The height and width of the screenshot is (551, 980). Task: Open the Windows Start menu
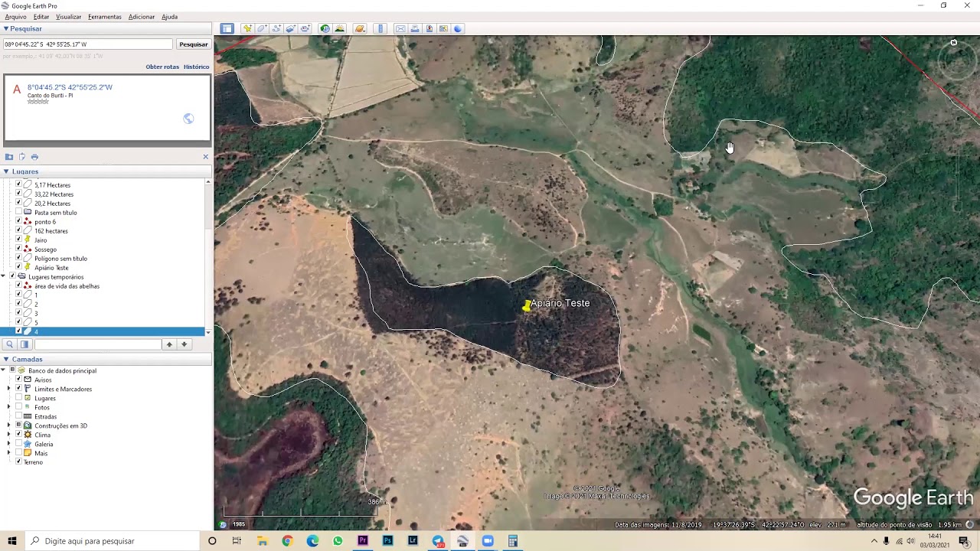point(12,541)
